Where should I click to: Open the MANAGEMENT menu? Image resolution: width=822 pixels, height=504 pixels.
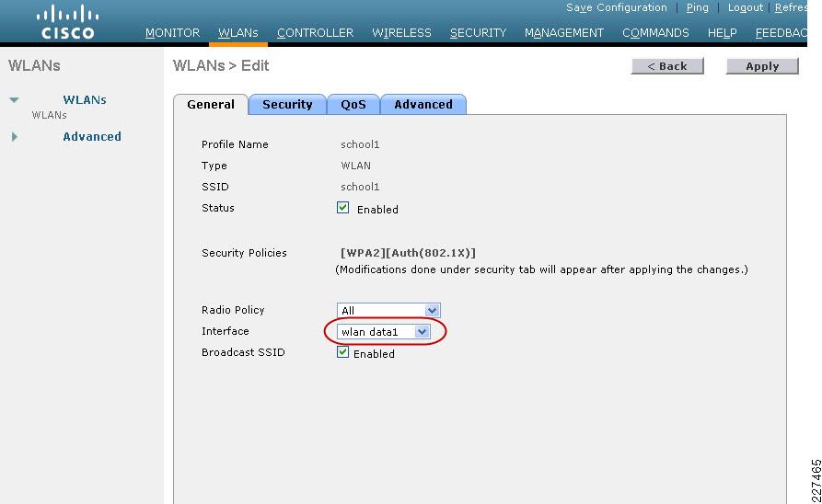click(x=564, y=33)
